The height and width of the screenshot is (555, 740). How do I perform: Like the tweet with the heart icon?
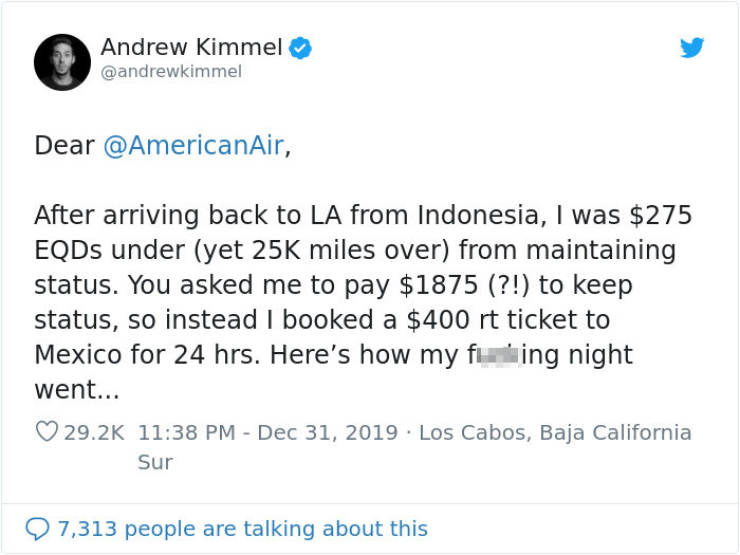coord(46,432)
